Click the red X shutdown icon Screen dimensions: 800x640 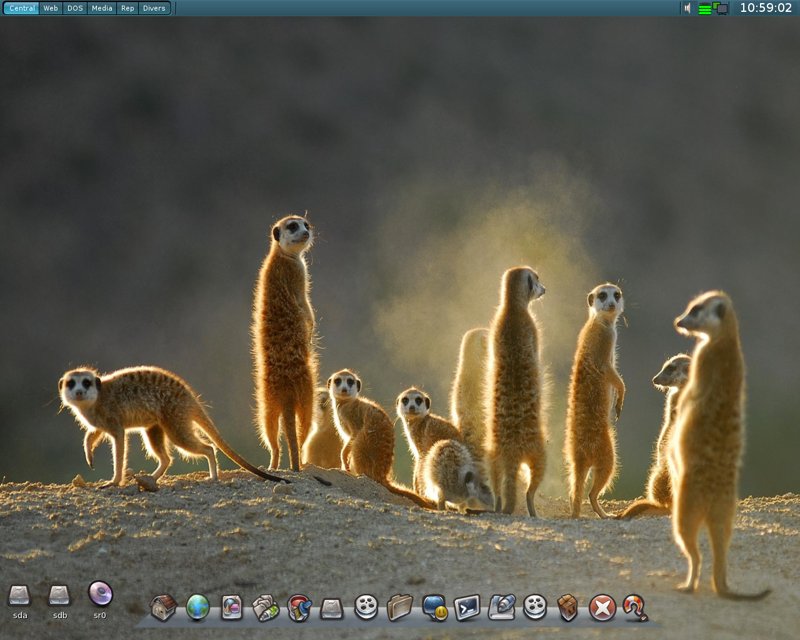[602, 608]
